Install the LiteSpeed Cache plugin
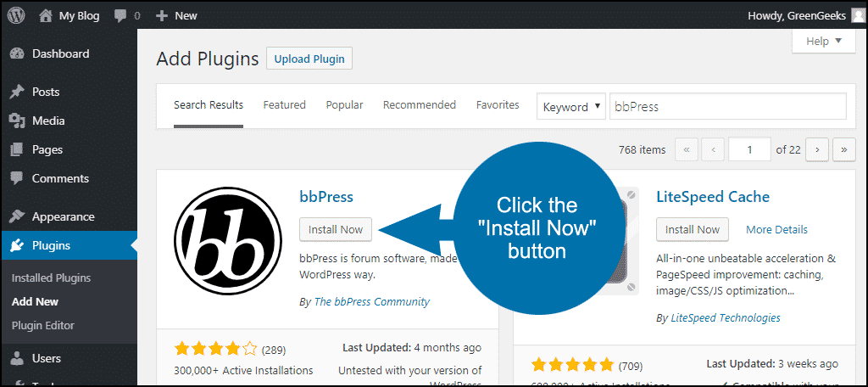The height and width of the screenshot is (387, 868). tap(693, 229)
